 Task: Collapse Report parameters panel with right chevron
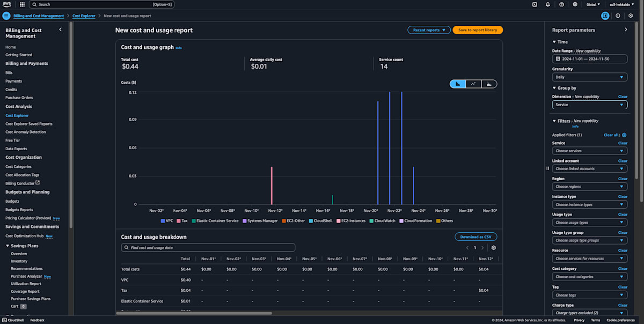pos(626,30)
